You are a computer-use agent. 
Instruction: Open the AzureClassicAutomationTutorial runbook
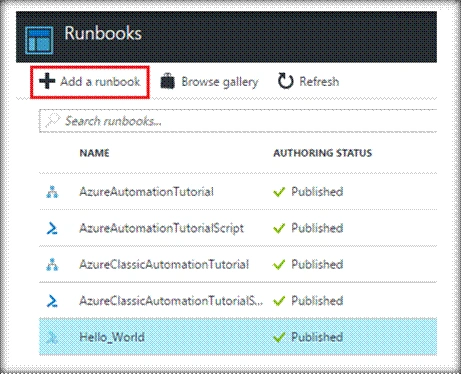pos(164,264)
